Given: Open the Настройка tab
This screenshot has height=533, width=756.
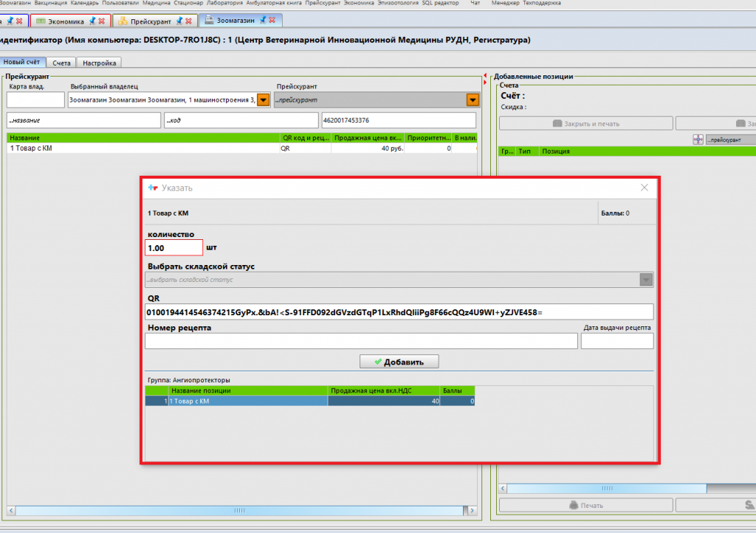Looking at the screenshot, I should click(98, 63).
